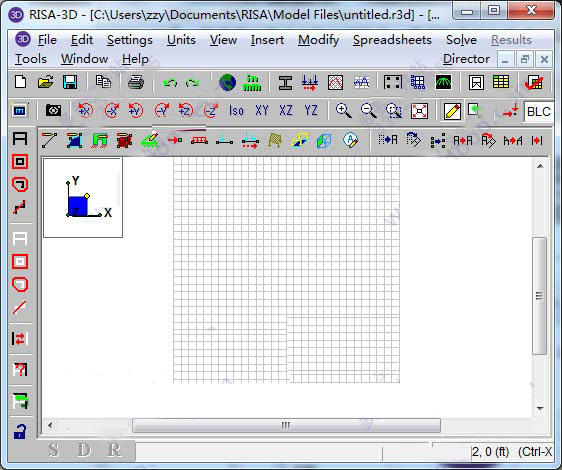This screenshot has width=562, height=470.
Task: Click the horizontal scrollbar thumb
Action: 286,426
